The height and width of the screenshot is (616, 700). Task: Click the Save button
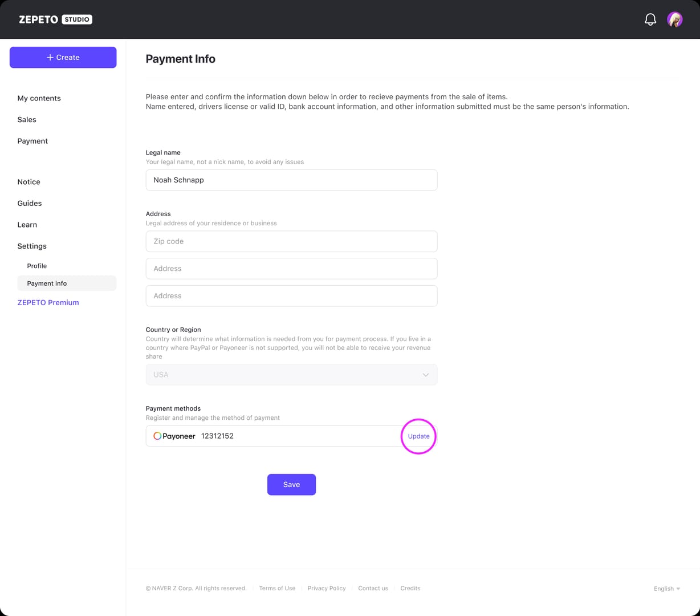(291, 485)
